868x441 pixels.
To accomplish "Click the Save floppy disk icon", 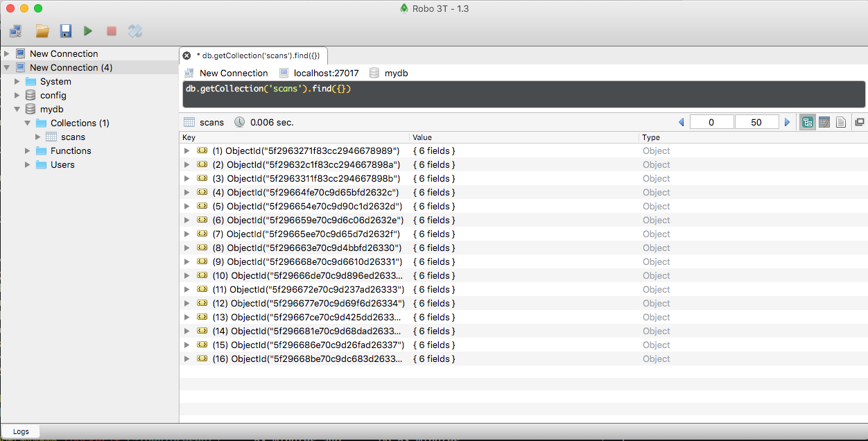I will click(x=66, y=31).
